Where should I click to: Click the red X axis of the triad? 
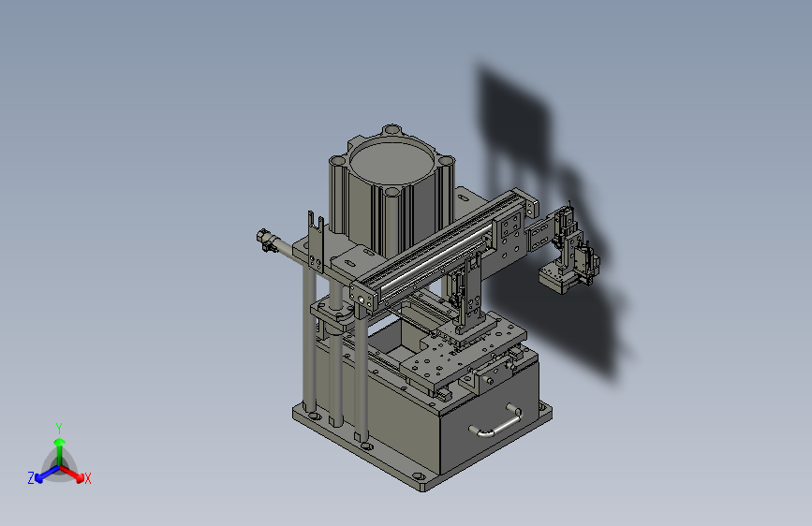tap(73, 474)
